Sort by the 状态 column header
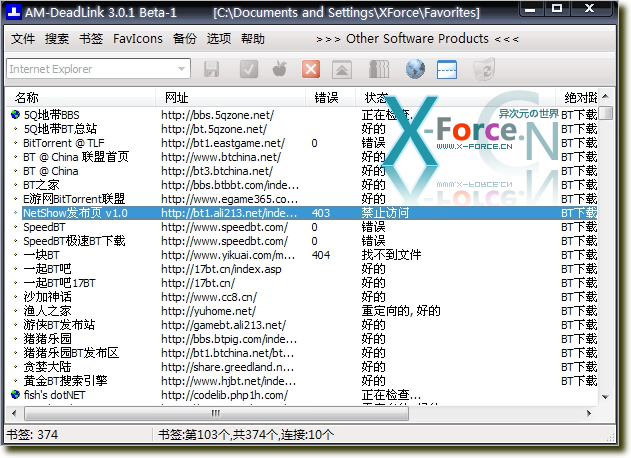The image size is (631, 458). coord(455,97)
